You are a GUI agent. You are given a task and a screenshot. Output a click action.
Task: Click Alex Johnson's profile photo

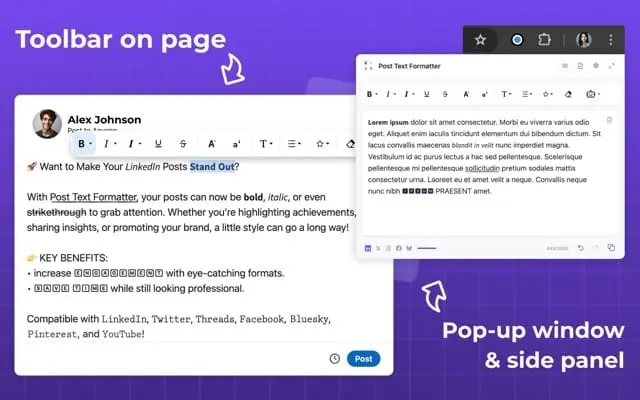(47, 124)
